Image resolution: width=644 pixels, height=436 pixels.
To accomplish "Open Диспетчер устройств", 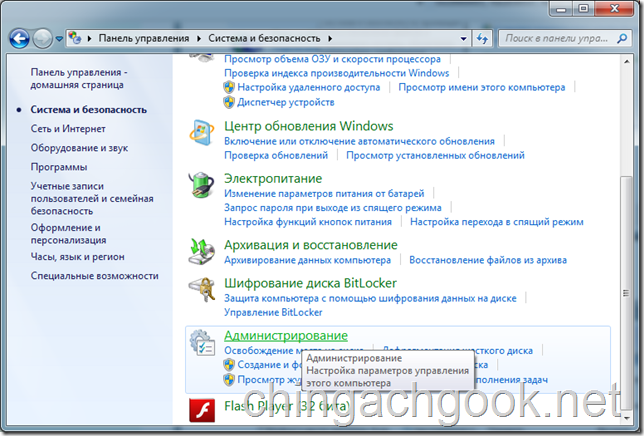I will [286, 102].
